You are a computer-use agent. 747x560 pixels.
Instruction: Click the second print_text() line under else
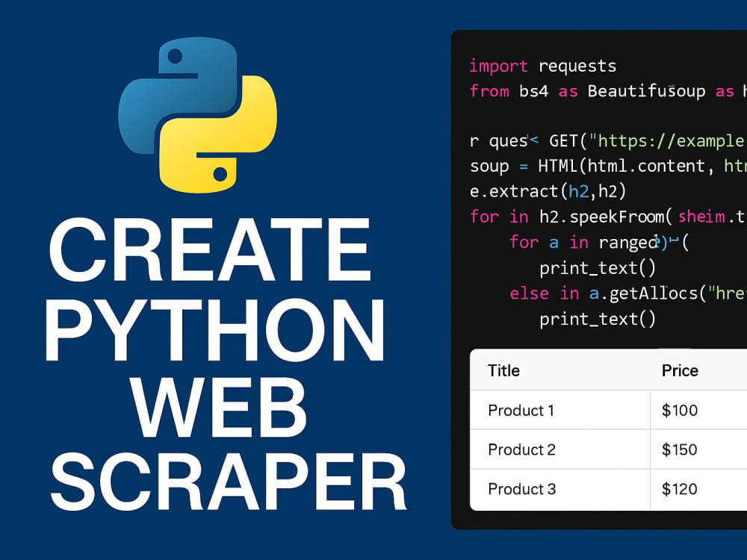point(598,319)
